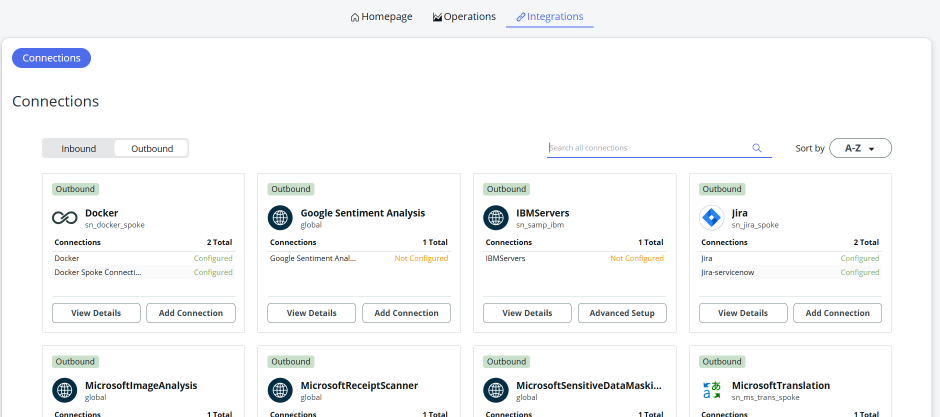The width and height of the screenshot is (940, 417).
Task: Switch to Inbound connections
Action: click(79, 149)
